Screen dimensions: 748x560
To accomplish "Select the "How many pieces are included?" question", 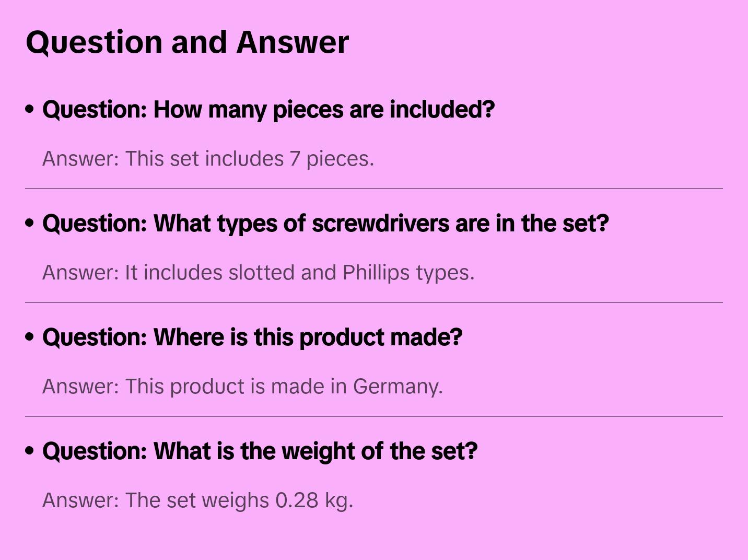I will click(x=268, y=110).
